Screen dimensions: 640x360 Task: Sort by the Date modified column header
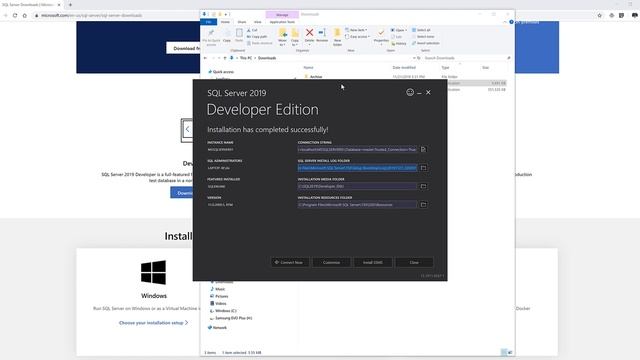(404, 68)
